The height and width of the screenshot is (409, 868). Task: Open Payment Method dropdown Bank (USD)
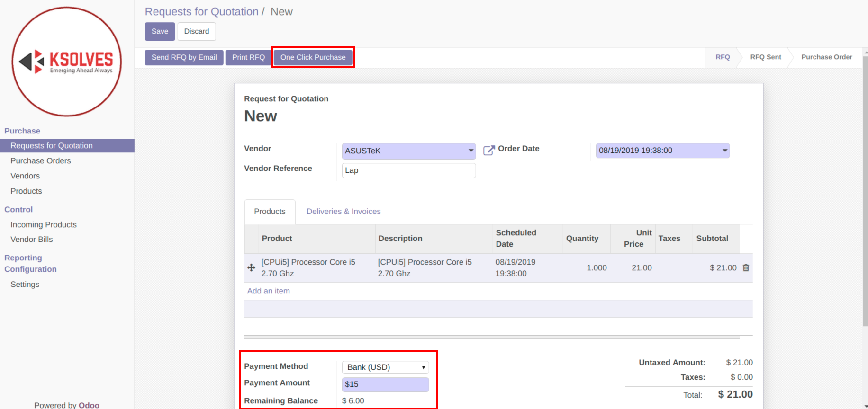coord(385,367)
